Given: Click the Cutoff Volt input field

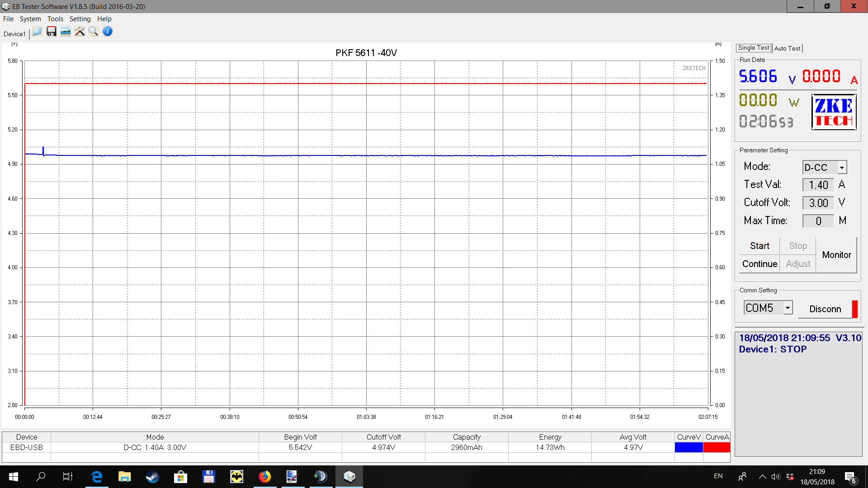Looking at the screenshot, I should (x=818, y=203).
